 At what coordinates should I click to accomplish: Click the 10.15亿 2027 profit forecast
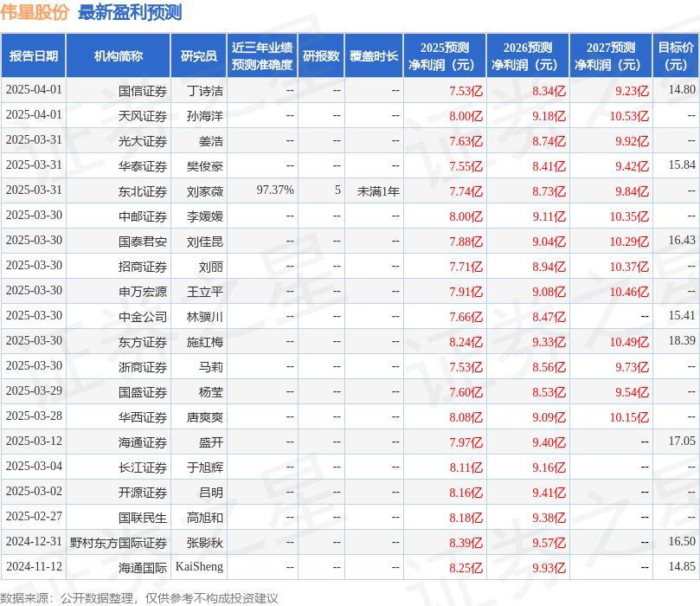(629, 417)
